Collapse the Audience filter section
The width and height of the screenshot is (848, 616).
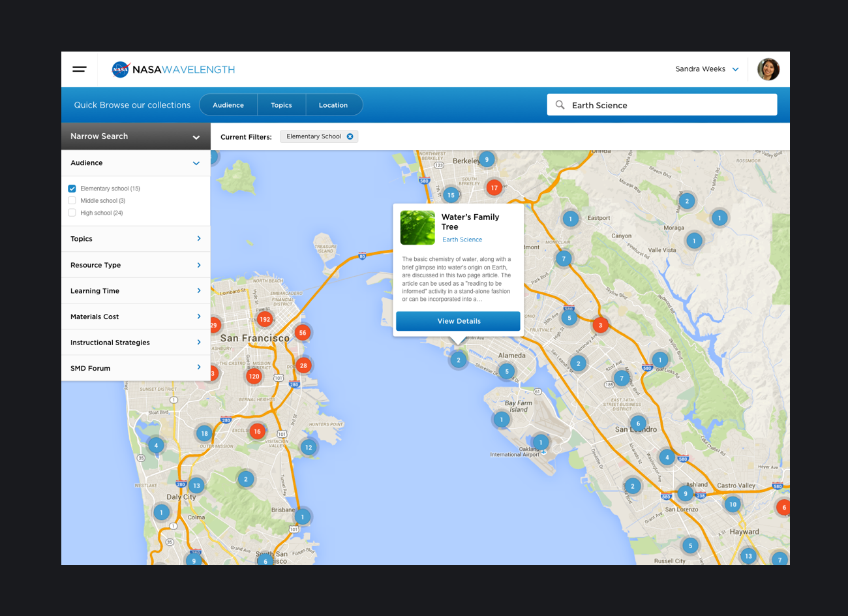coord(196,163)
